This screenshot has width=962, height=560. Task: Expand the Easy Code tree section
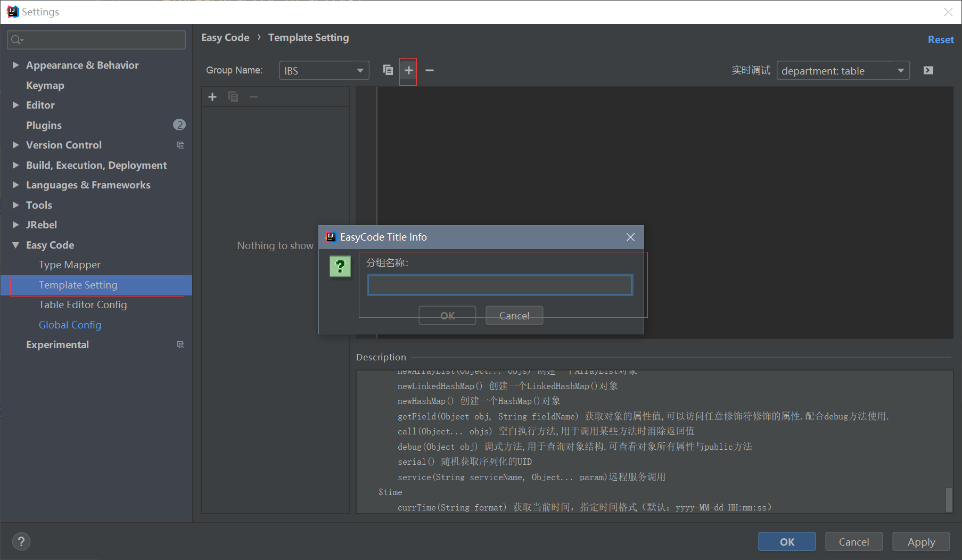[x=15, y=245]
